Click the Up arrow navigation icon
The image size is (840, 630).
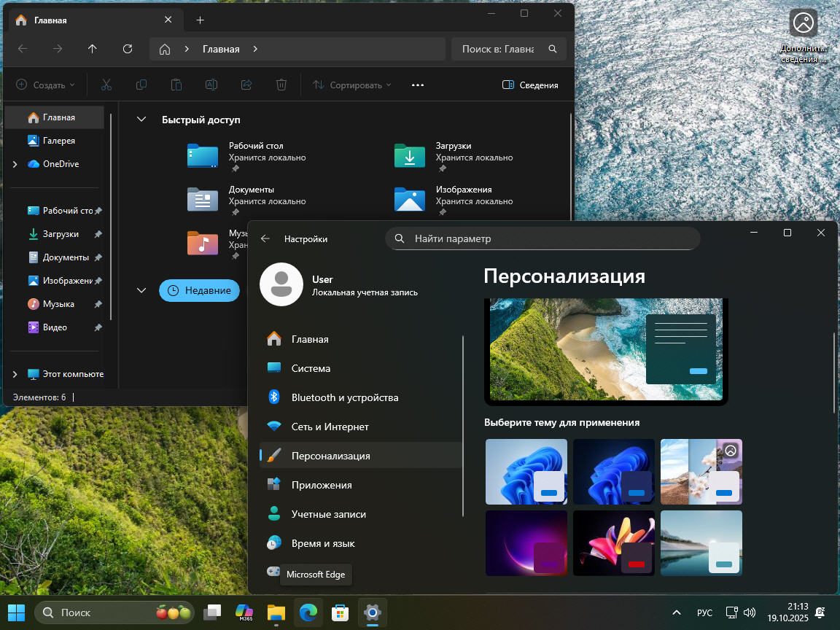[92, 49]
